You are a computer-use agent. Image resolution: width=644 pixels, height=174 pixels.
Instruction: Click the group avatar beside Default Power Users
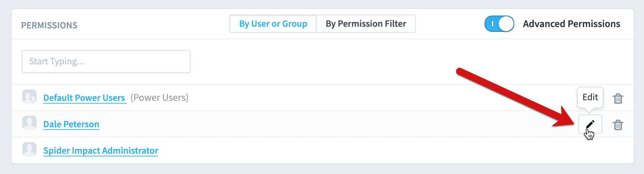click(x=29, y=96)
